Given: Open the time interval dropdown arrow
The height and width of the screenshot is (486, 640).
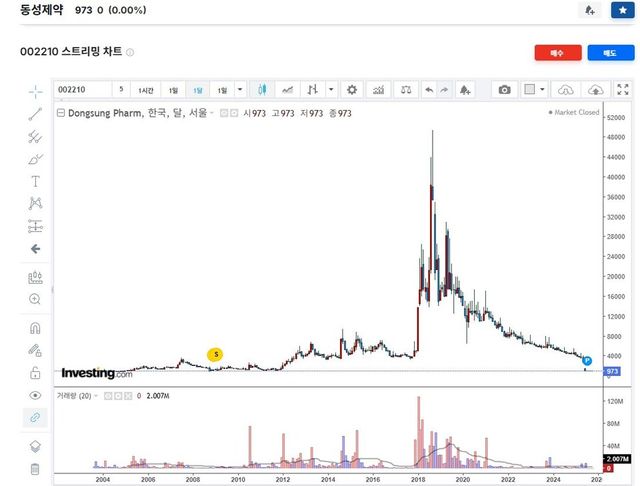Looking at the screenshot, I should click(240, 89).
